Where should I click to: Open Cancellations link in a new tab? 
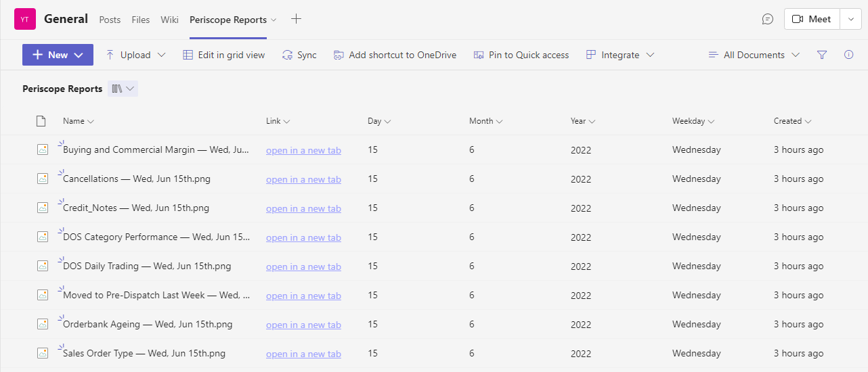coord(303,179)
